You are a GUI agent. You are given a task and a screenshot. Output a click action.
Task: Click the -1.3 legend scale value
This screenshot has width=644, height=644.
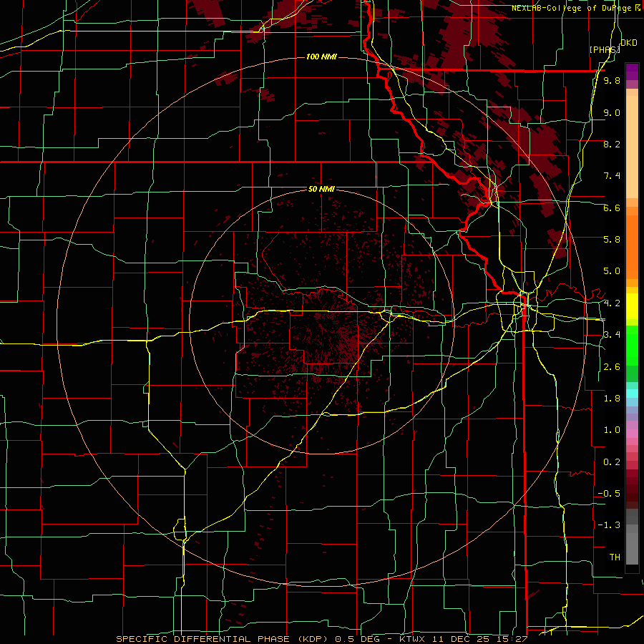click(609, 525)
